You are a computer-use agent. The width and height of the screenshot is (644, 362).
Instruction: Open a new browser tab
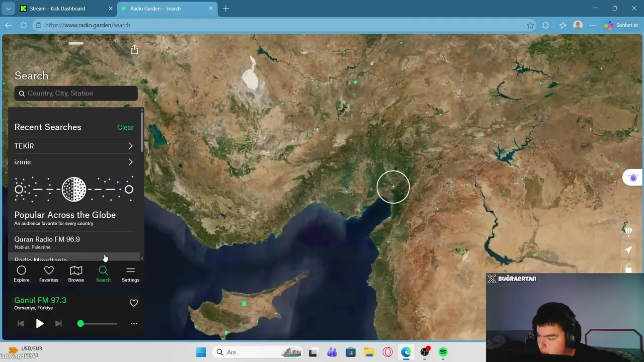[x=226, y=9]
